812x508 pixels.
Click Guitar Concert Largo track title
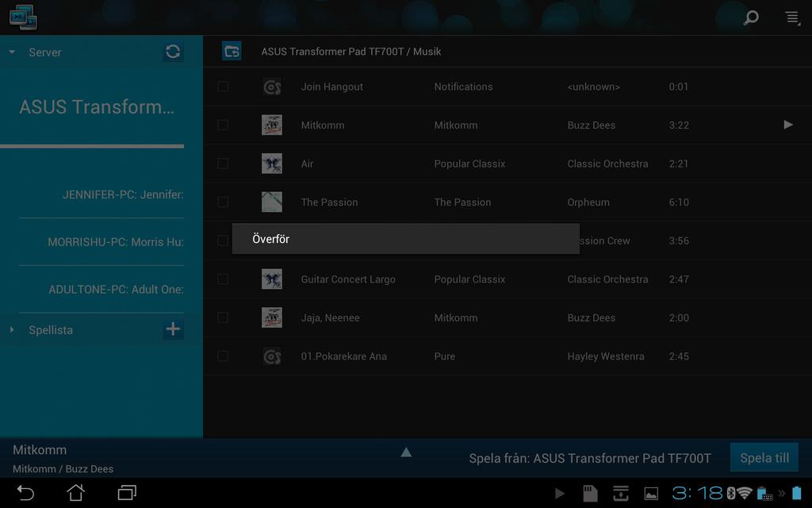(348, 279)
